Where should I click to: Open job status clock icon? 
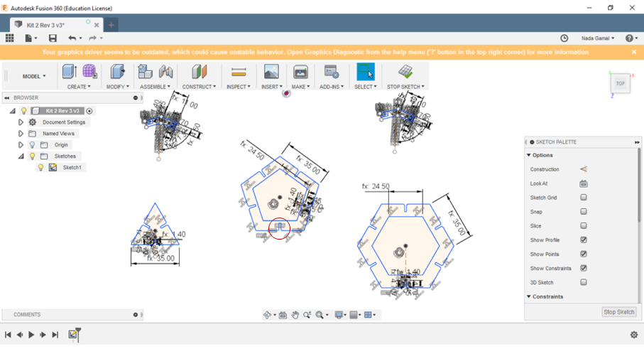coord(564,38)
